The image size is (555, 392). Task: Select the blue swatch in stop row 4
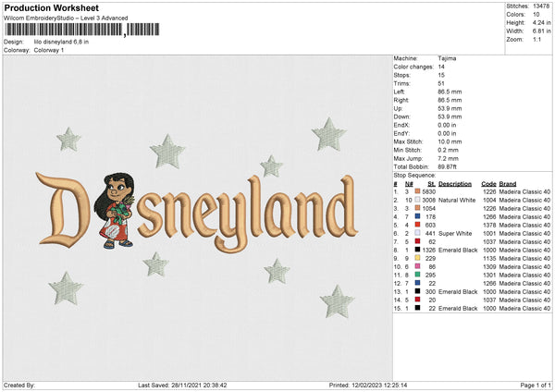(418, 216)
